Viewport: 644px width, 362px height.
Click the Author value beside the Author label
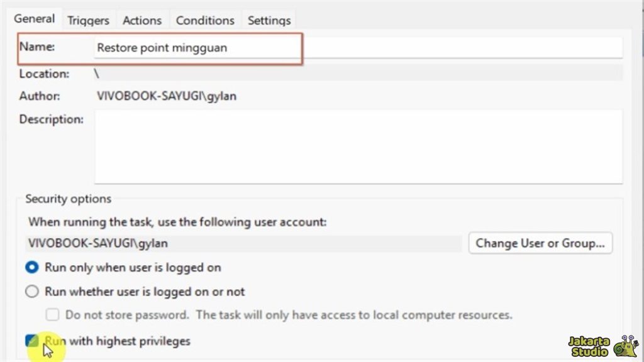tap(167, 96)
